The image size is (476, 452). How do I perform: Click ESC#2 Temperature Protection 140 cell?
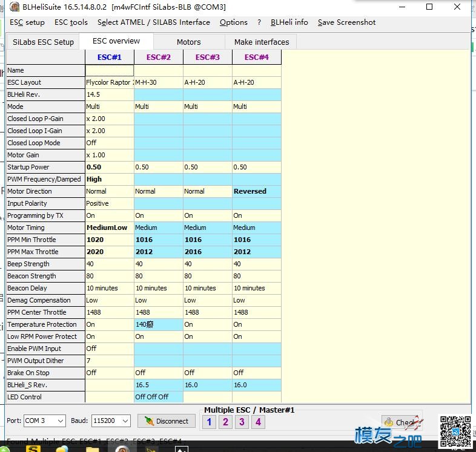coord(159,324)
